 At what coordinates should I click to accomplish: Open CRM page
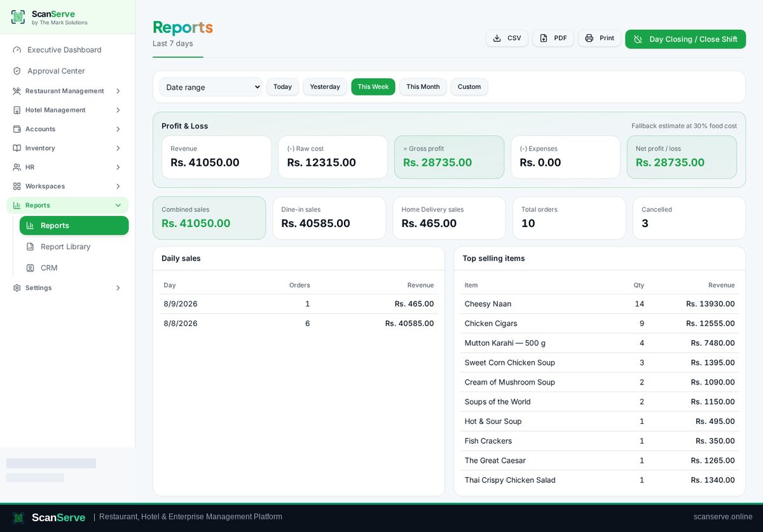[x=74, y=268]
